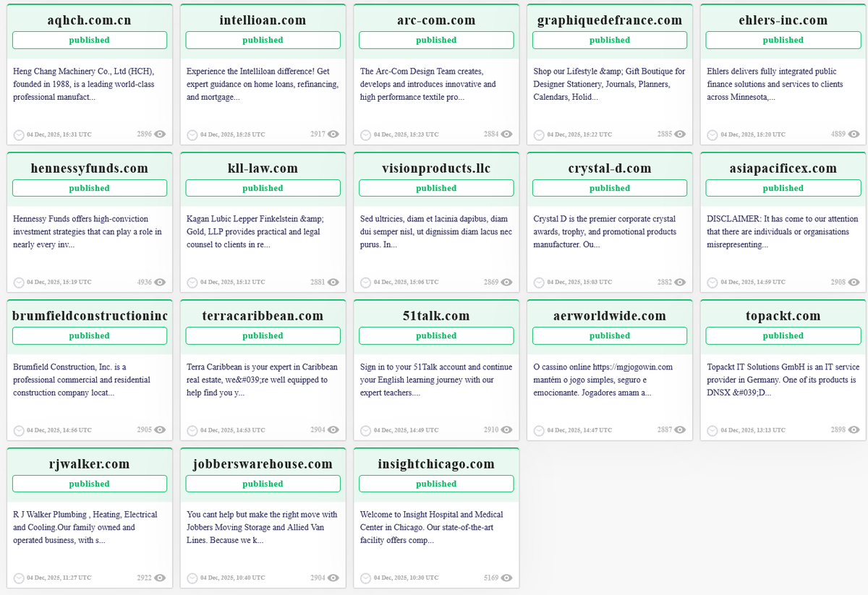Image resolution: width=868 pixels, height=595 pixels.
Task: Open the arc-com.com card title
Action: point(437,20)
